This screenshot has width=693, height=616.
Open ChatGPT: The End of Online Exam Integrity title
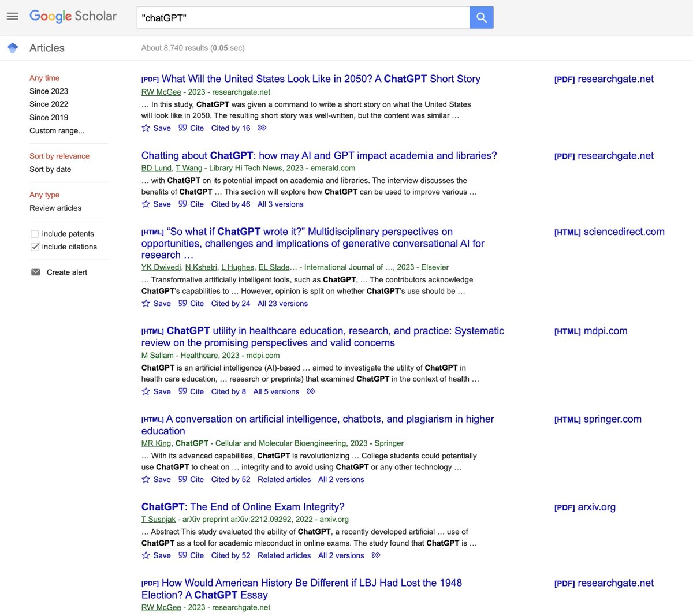coord(243,507)
